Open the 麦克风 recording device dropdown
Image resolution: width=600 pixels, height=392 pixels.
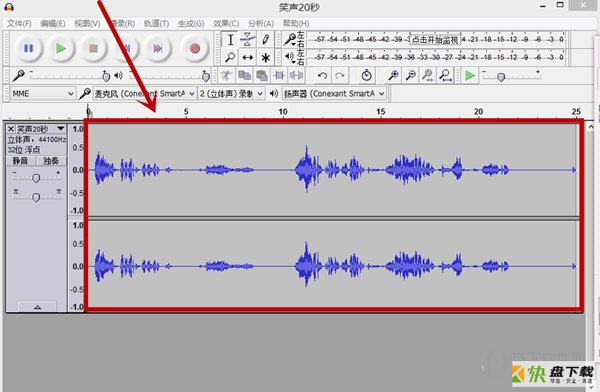[x=144, y=93]
